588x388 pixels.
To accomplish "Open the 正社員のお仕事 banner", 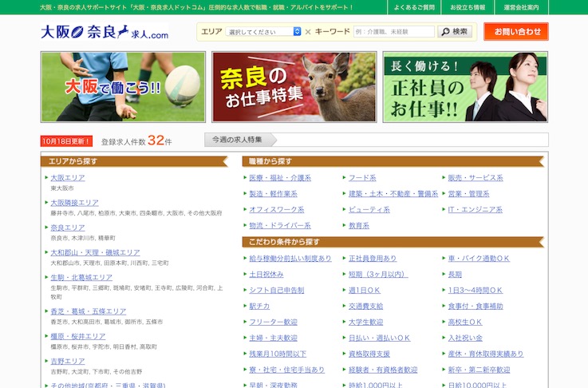I will pos(464,87).
